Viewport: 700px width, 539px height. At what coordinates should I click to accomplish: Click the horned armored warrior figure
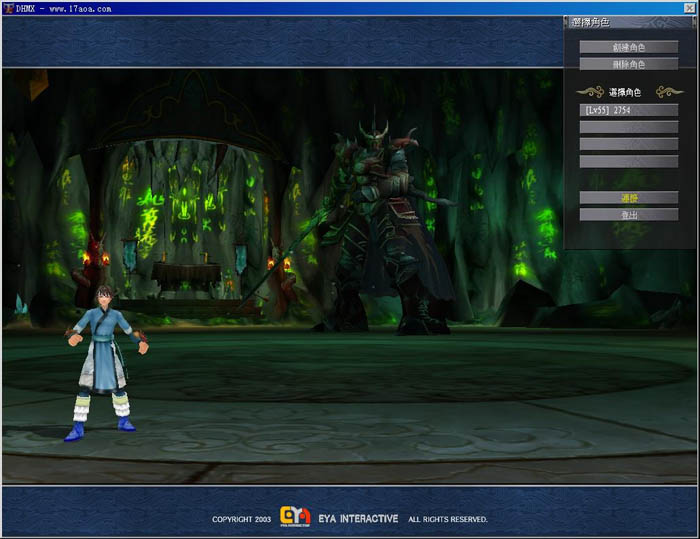pos(385,230)
